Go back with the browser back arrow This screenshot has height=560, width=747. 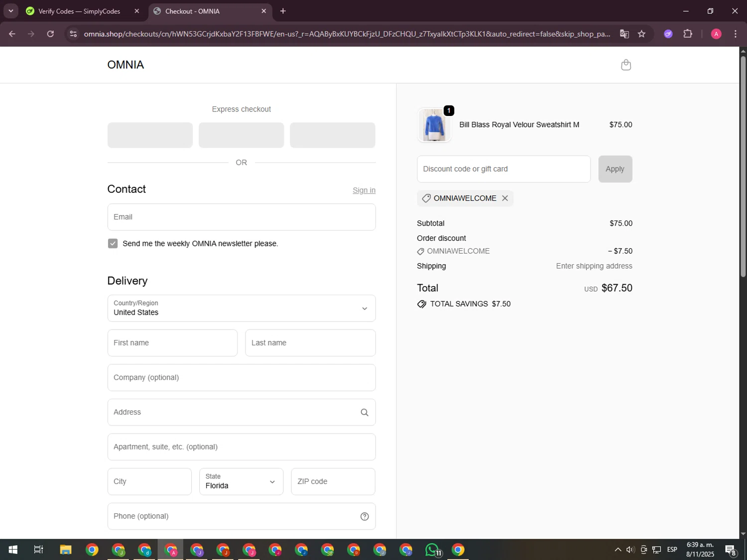(x=12, y=34)
